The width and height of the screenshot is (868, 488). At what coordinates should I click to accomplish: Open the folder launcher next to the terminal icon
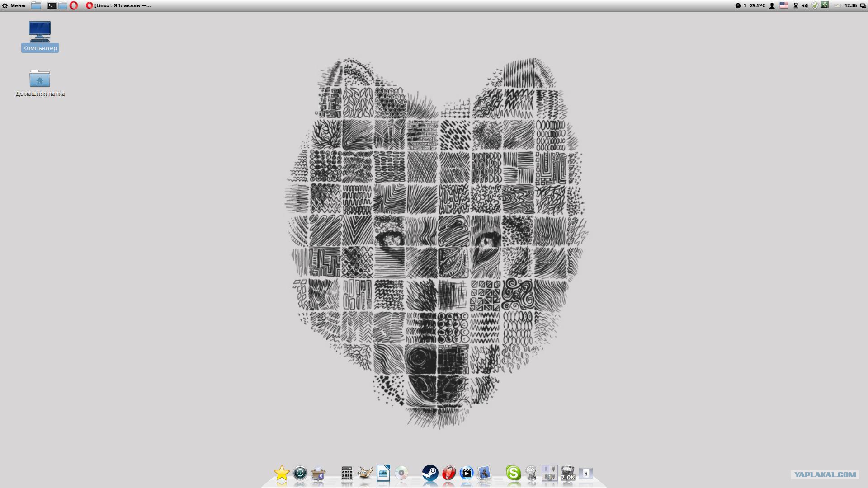(63, 5)
